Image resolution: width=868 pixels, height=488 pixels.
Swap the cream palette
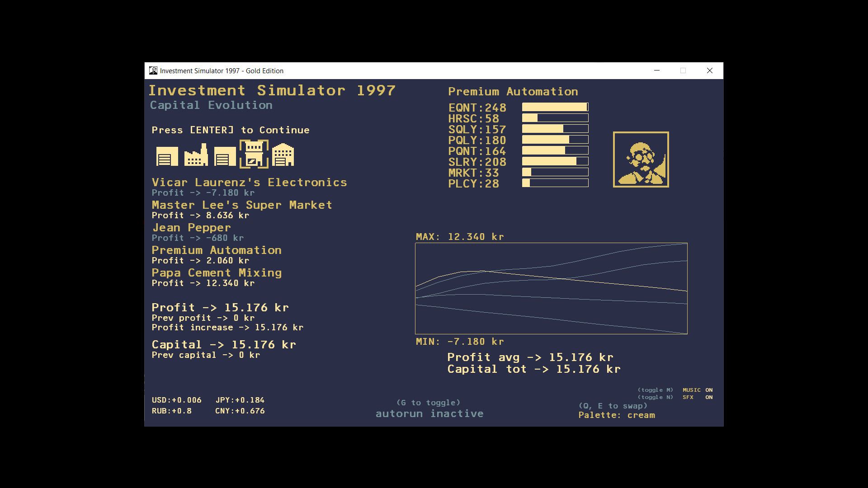[x=617, y=415]
